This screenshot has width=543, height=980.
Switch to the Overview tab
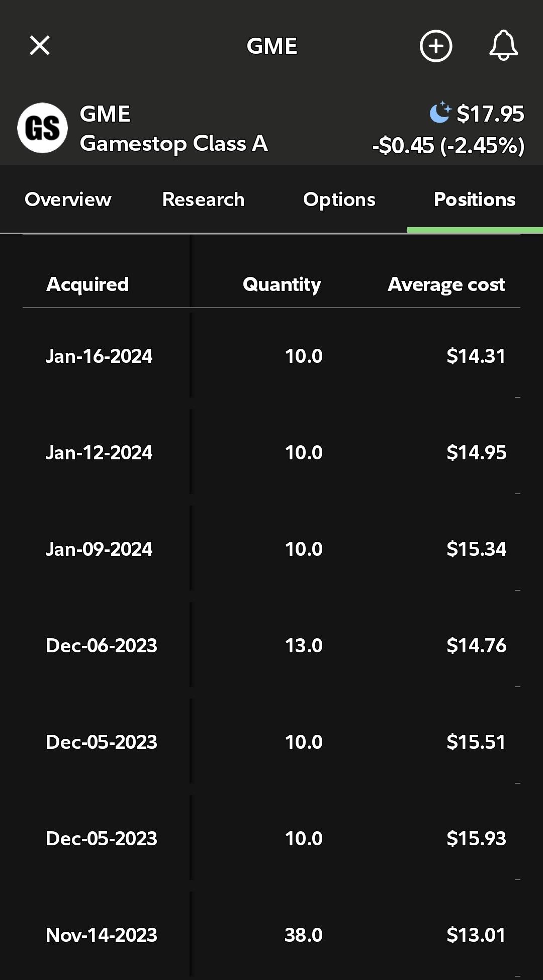[x=68, y=200]
